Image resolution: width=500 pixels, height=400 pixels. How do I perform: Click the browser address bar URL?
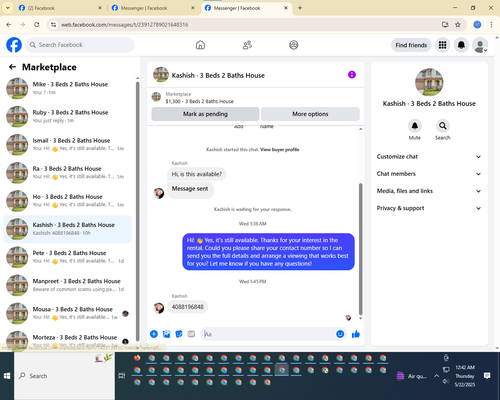124,25
